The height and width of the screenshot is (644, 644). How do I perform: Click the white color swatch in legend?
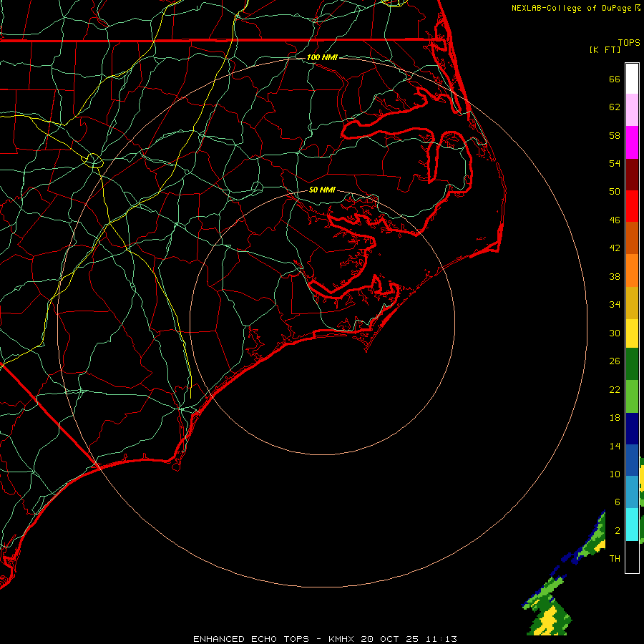tap(632, 79)
